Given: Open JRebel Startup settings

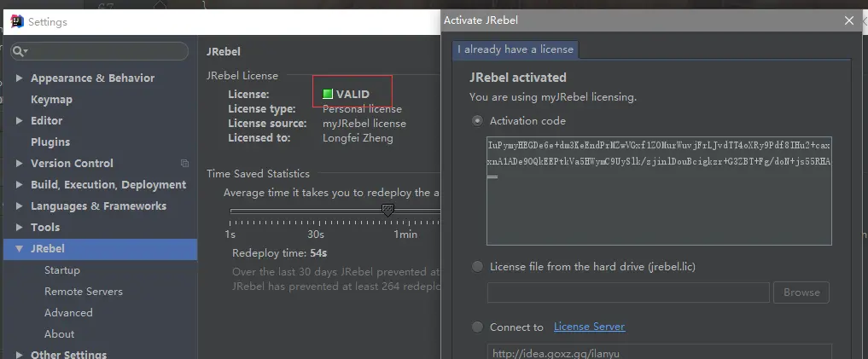Looking at the screenshot, I should pos(62,270).
